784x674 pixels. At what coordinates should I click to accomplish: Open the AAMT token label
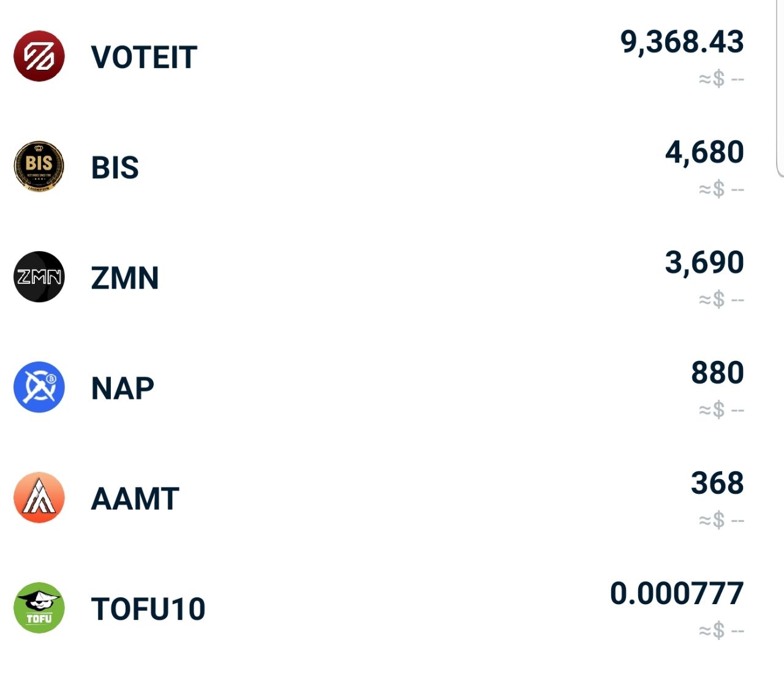(x=135, y=499)
